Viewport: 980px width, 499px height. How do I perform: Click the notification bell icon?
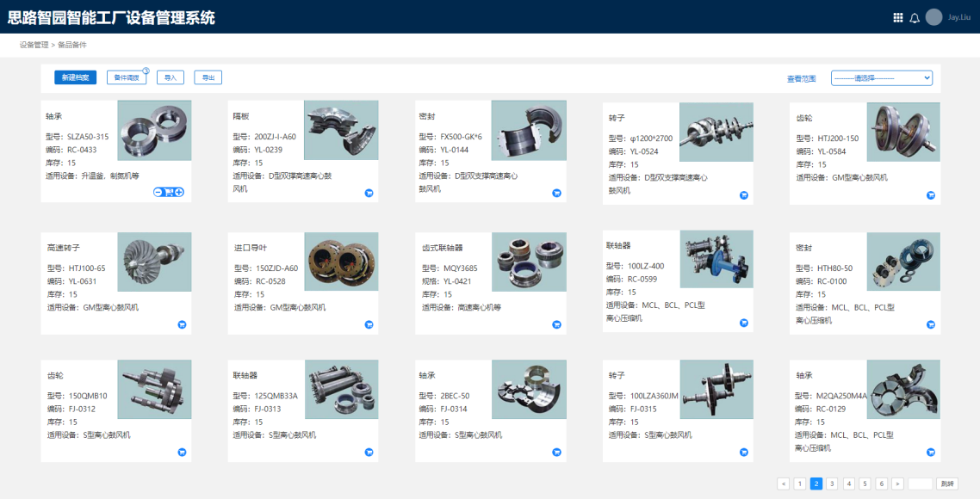coord(915,17)
